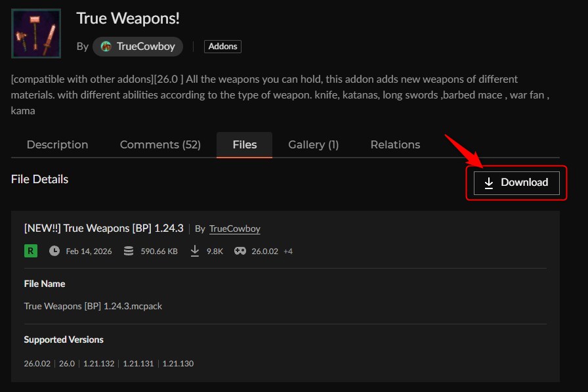Go to the Relations tab
Image resolution: width=588 pixels, height=392 pixels.
point(395,144)
